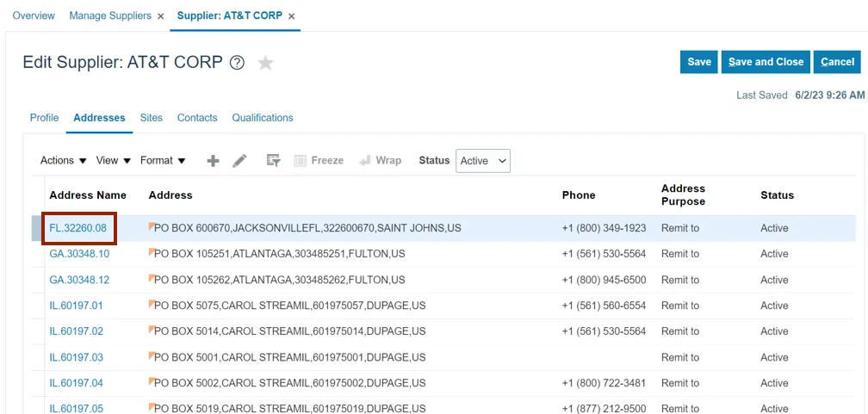Click the favorite star icon

pos(266,63)
